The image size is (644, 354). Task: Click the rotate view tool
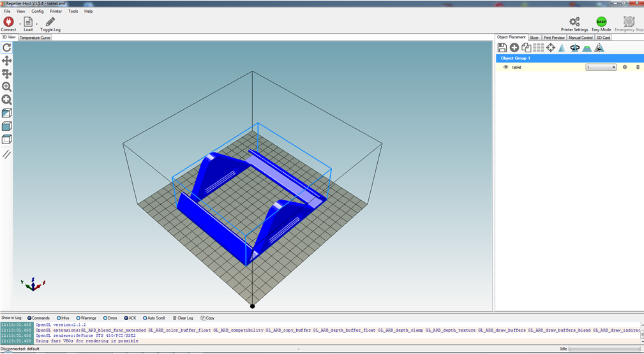pyautogui.click(x=7, y=47)
